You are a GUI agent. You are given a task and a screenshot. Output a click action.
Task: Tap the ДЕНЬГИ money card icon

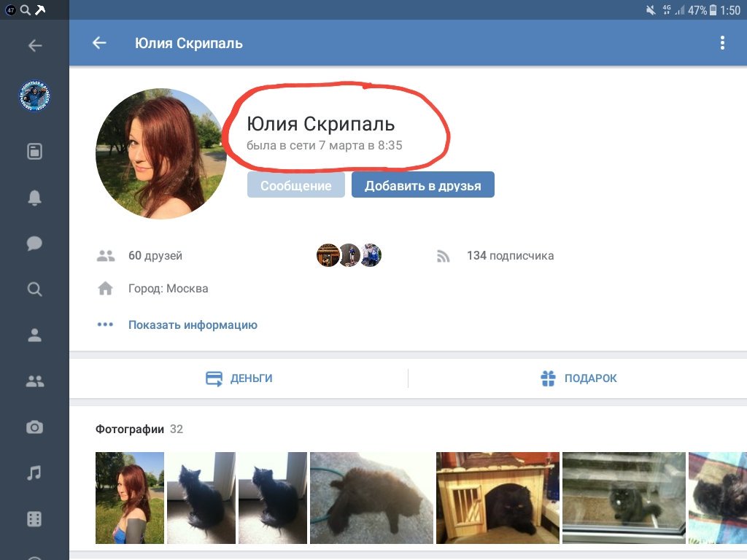[x=214, y=378]
